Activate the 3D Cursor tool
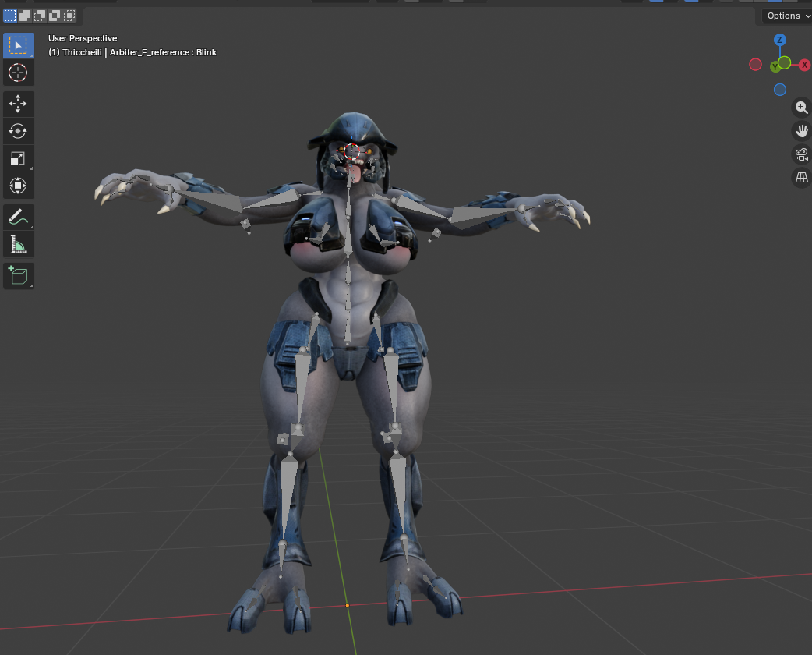 click(x=18, y=73)
